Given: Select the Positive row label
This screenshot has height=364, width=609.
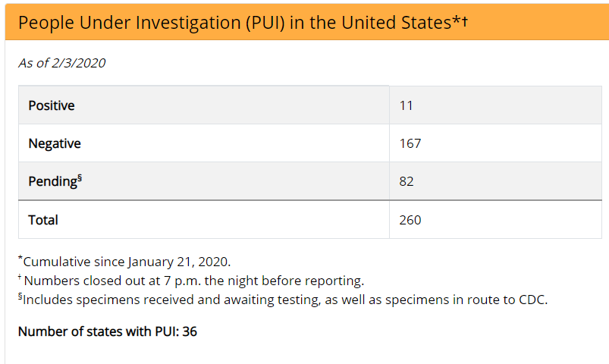Looking at the screenshot, I should click(52, 105).
